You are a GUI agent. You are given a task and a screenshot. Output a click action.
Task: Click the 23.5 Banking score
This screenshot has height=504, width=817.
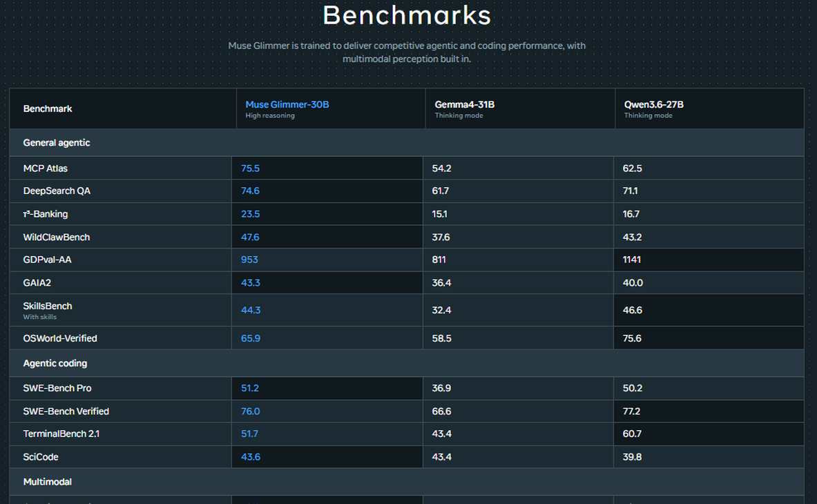250,214
